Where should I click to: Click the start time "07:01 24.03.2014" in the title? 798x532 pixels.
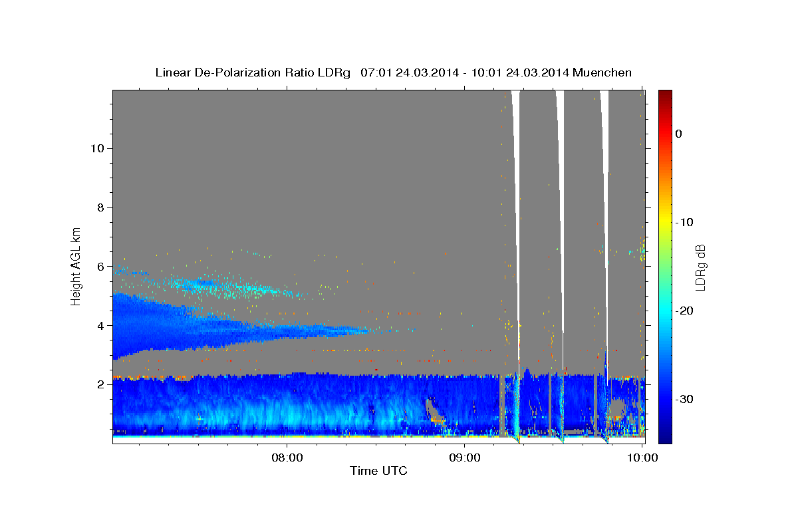coord(409,72)
